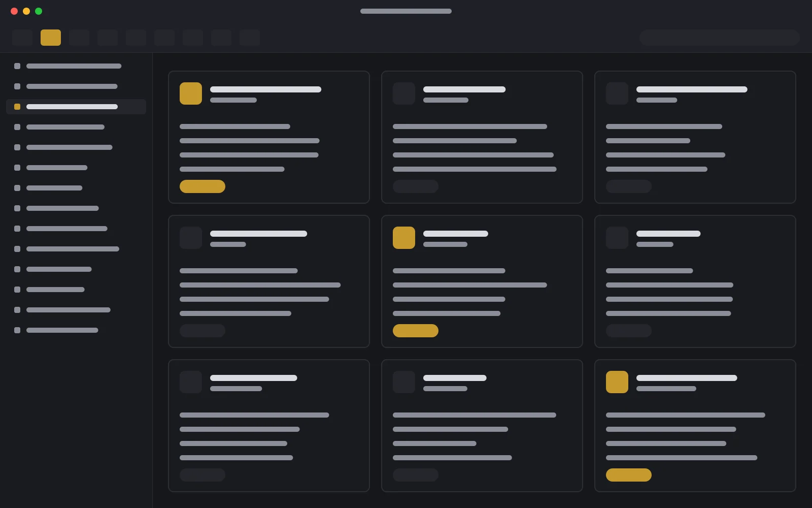This screenshot has width=812, height=508.
Task: Click the gold pill button in the top-left card
Action: pyautogui.click(x=202, y=186)
